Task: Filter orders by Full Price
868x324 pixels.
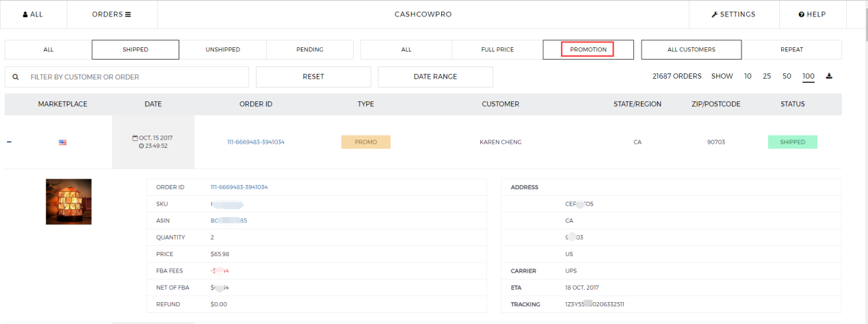Action: 497,50
